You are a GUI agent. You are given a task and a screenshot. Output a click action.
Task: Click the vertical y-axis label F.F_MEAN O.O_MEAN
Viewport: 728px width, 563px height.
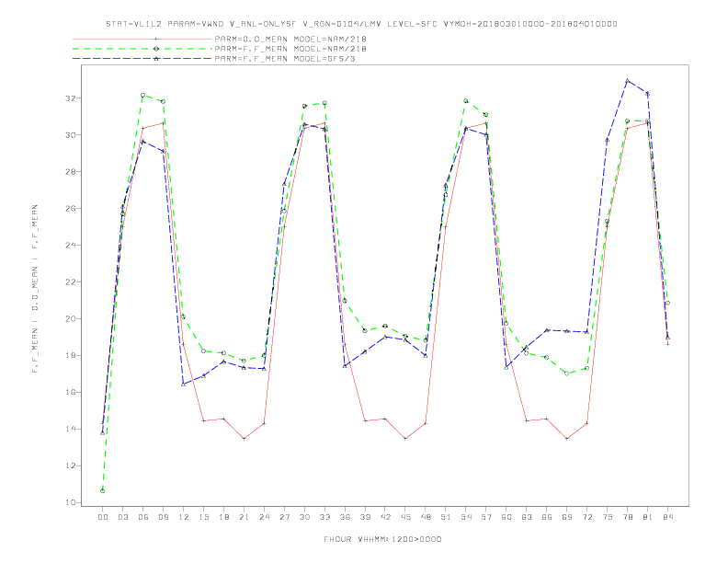tap(35, 289)
